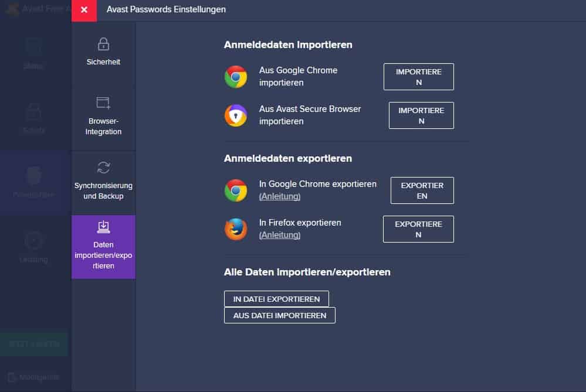Import logins from Google Chrome with the Importieren button
The width and height of the screenshot is (586, 392).
[x=419, y=77]
